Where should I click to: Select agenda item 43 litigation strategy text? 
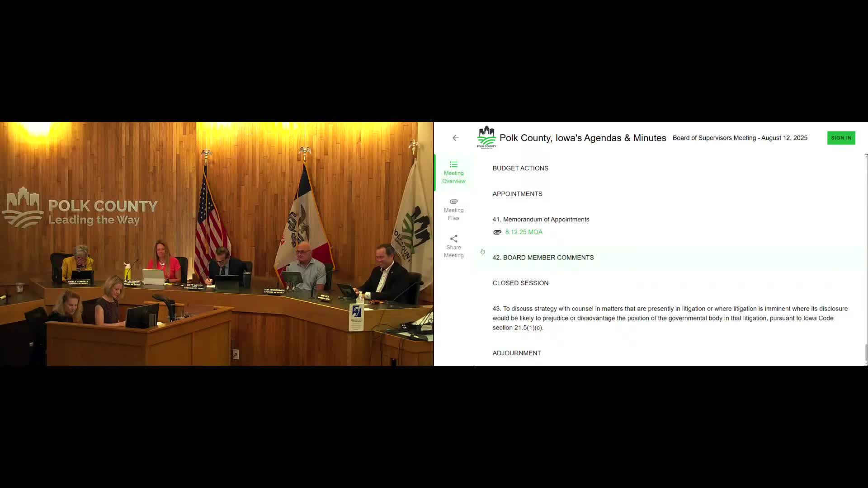pos(669,318)
